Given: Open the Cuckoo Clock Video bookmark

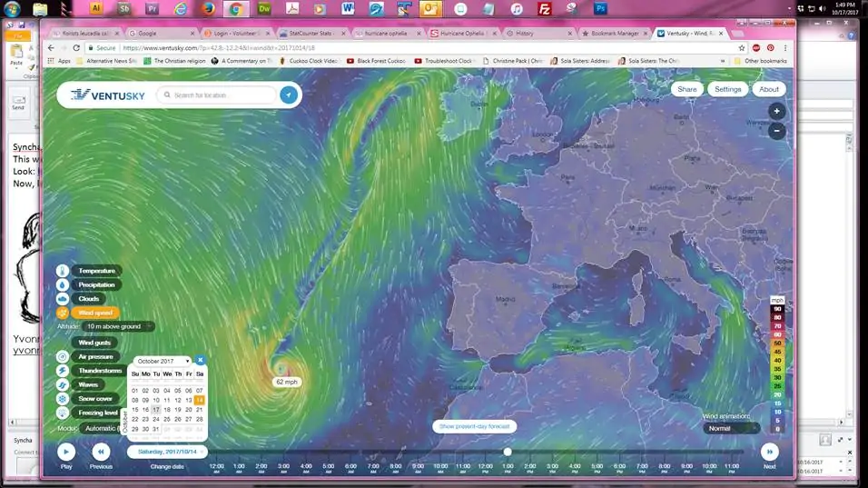Looking at the screenshot, I should [x=308, y=61].
